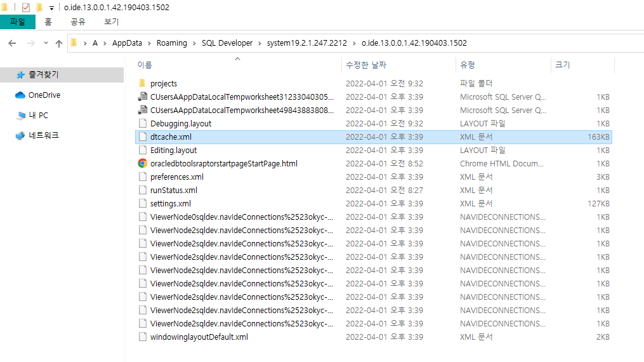
Task: Sort by 유형 column header
Action: click(x=468, y=65)
